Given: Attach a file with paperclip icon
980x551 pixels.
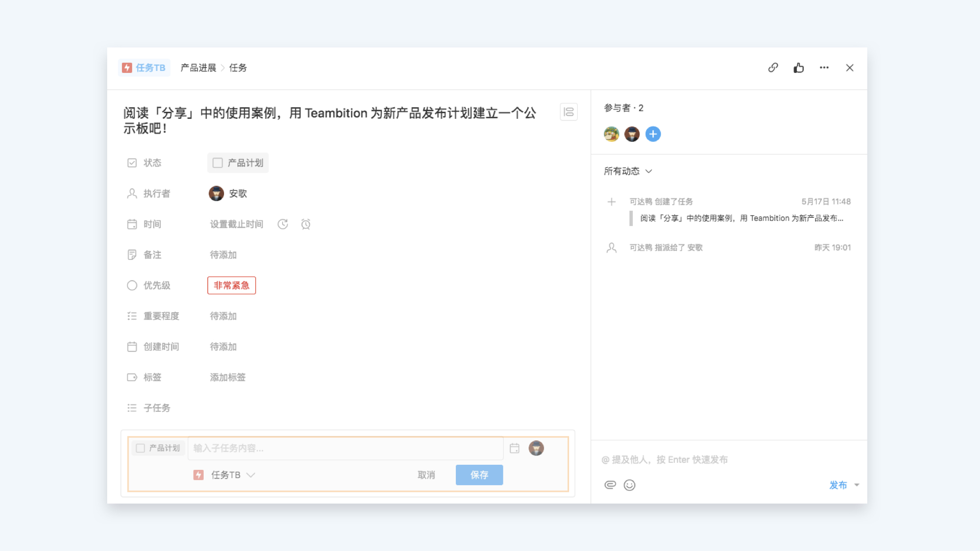Looking at the screenshot, I should coord(610,485).
